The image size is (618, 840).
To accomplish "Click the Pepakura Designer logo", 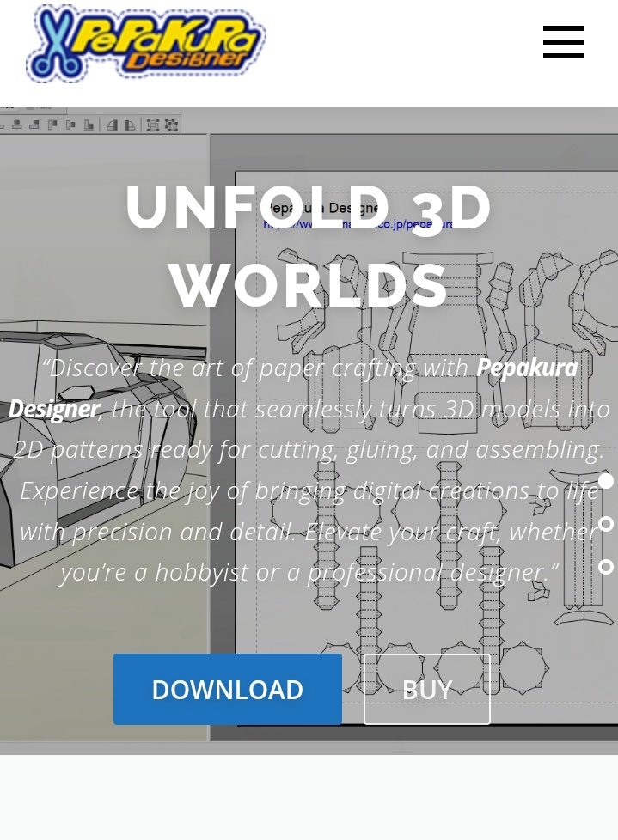I will click(x=146, y=44).
